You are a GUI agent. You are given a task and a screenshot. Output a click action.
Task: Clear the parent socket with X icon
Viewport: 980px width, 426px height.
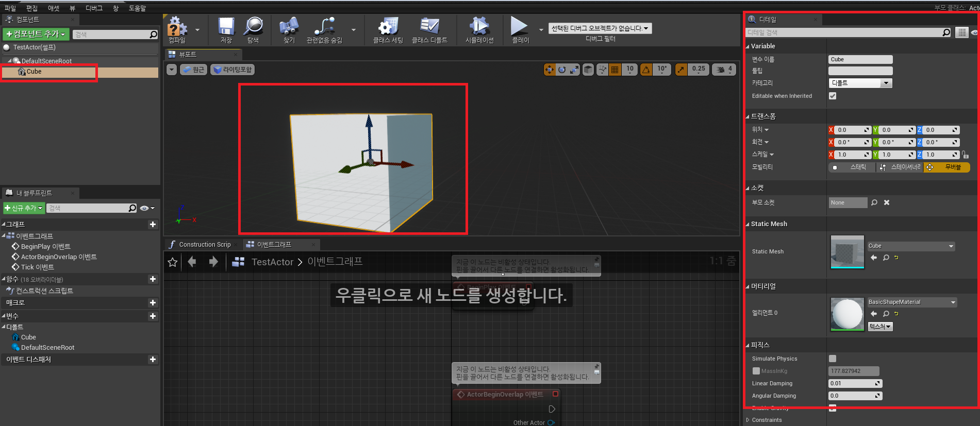point(887,202)
